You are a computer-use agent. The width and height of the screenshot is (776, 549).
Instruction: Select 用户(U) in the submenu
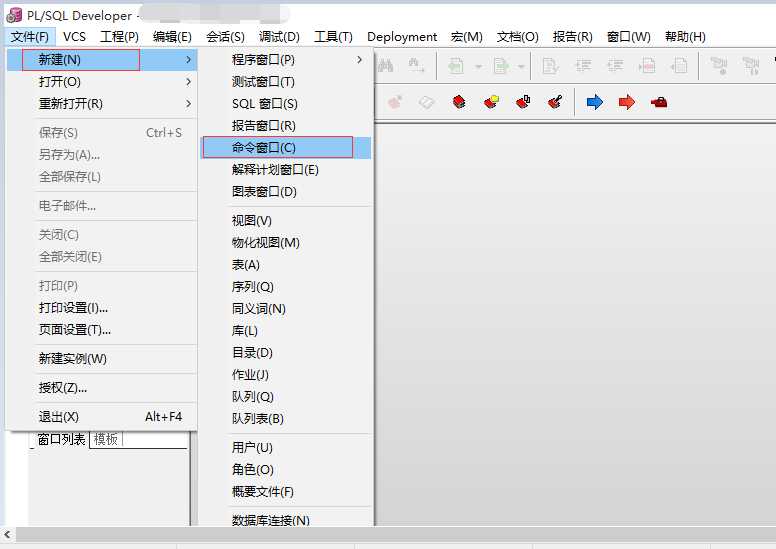286,448
